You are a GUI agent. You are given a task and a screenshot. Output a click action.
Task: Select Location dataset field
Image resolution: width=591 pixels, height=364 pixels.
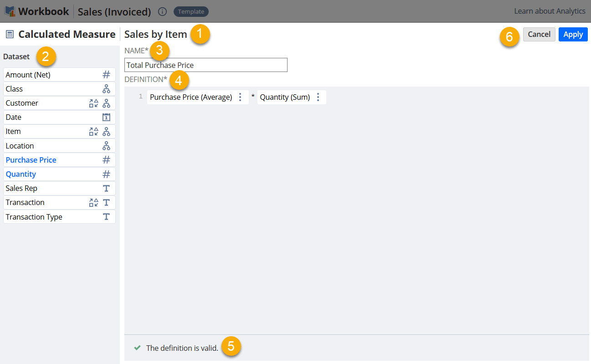[59, 146]
